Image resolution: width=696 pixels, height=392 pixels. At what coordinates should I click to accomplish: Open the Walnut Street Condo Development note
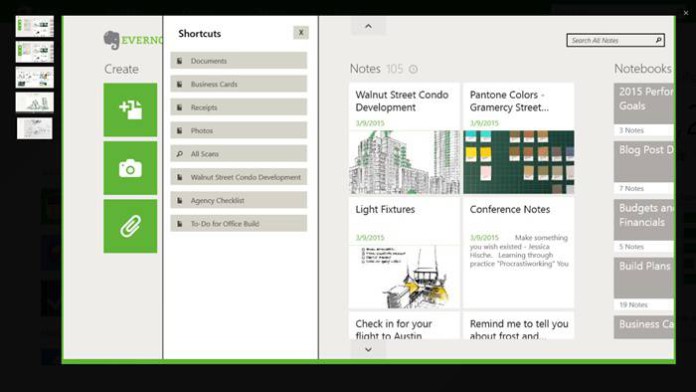pyautogui.click(x=404, y=138)
